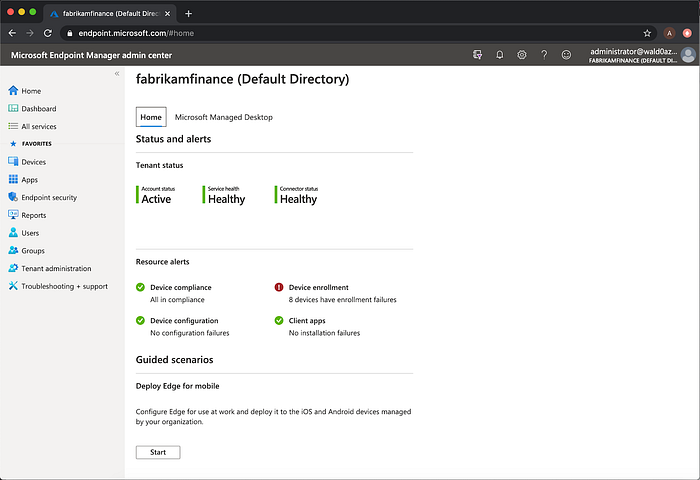Click the Apps grid icon
The image size is (700, 480).
click(x=13, y=179)
